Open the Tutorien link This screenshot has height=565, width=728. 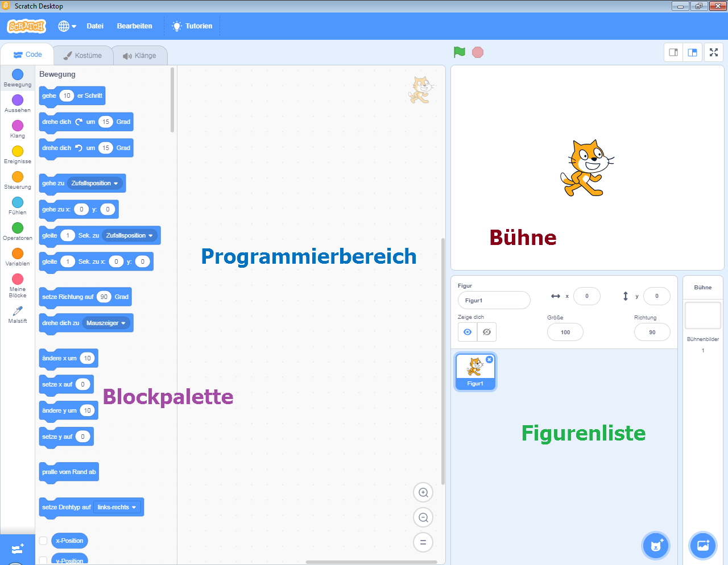(192, 26)
